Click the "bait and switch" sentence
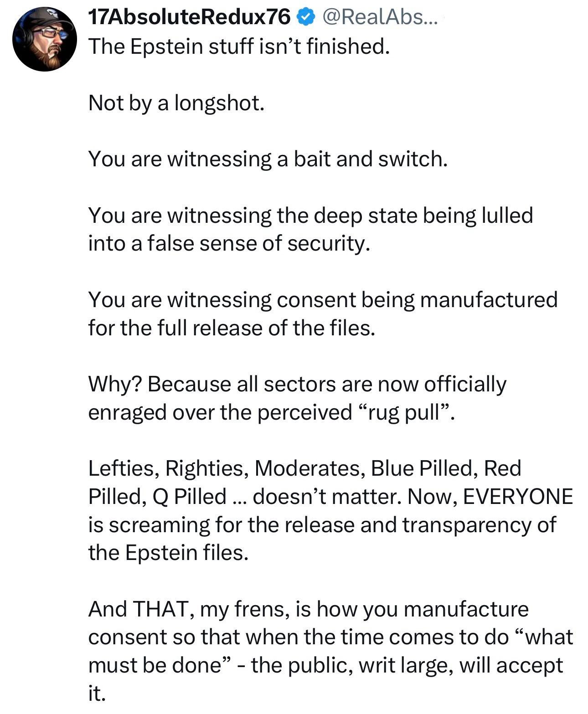 [268, 159]
